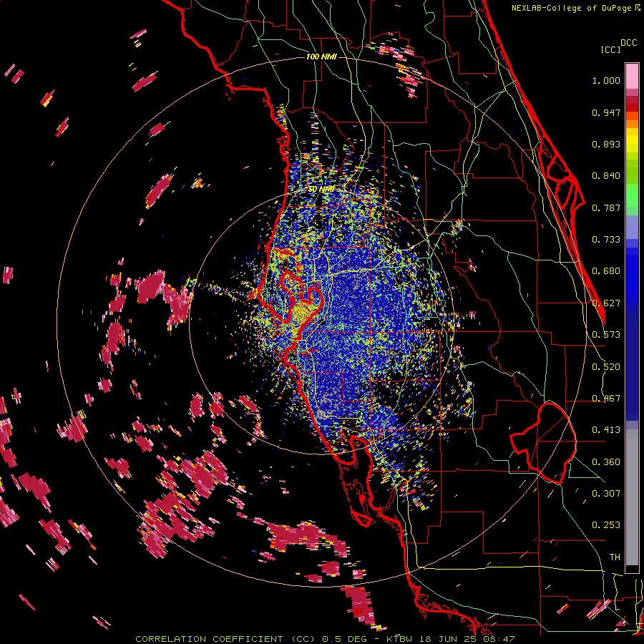Pick the gray lower color bar segment
This screenshot has height=644, width=644.
[632, 497]
